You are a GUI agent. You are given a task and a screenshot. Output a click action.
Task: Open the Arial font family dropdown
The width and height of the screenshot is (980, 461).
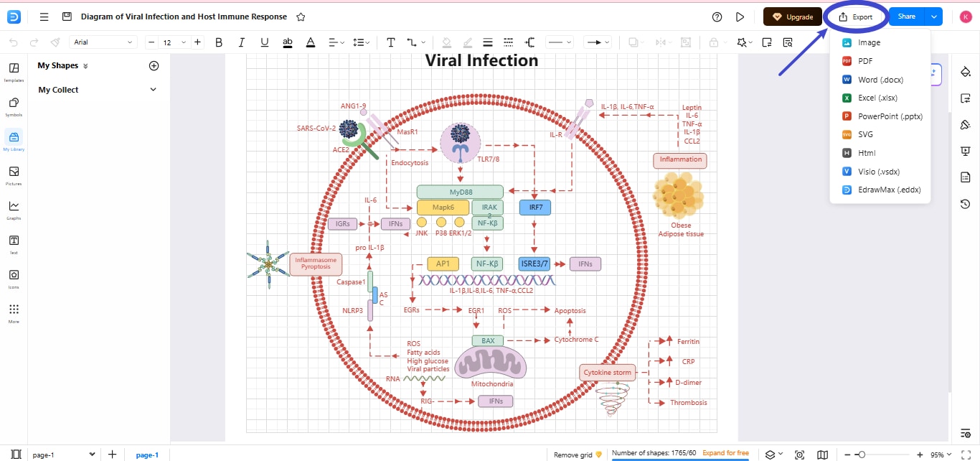tap(103, 42)
